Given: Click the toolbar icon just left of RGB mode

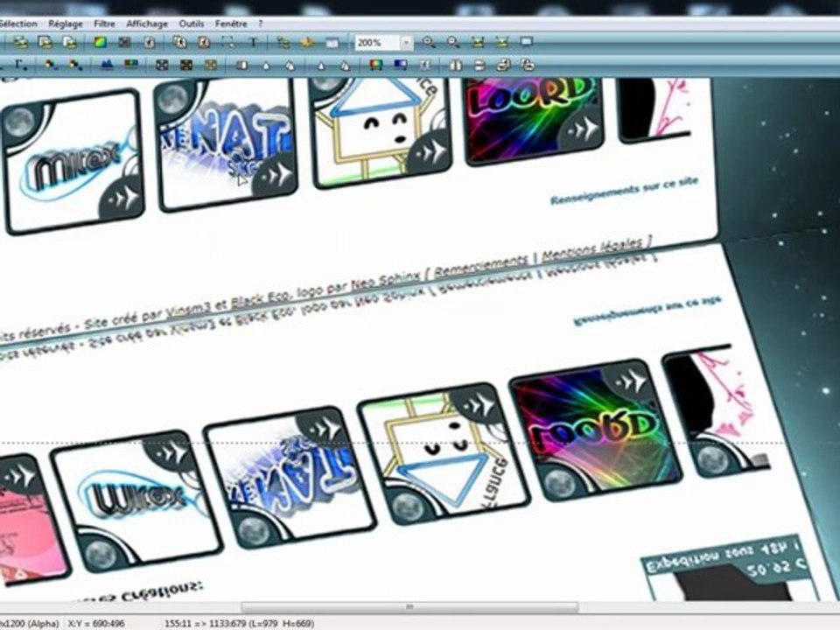Looking at the screenshot, I should [70, 42].
